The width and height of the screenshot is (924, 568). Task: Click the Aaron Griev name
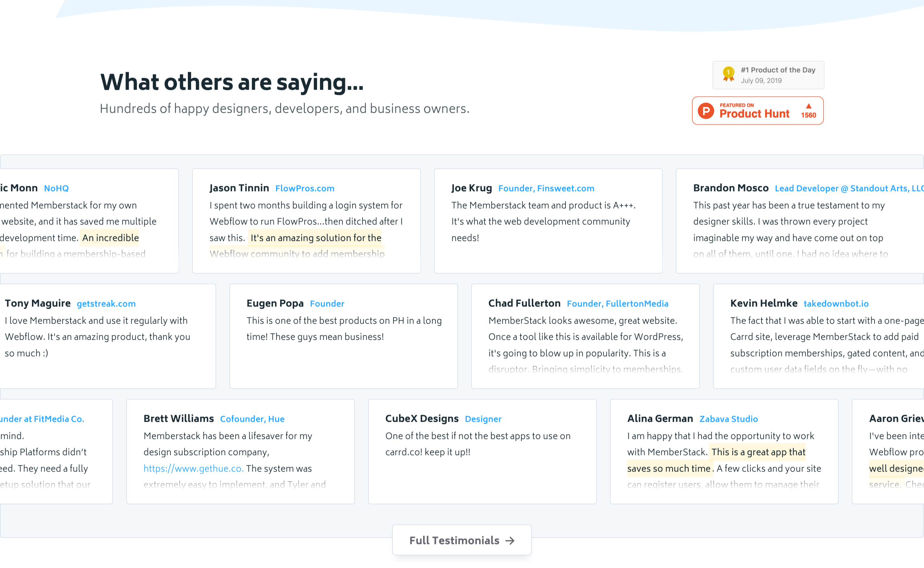click(x=896, y=418)
